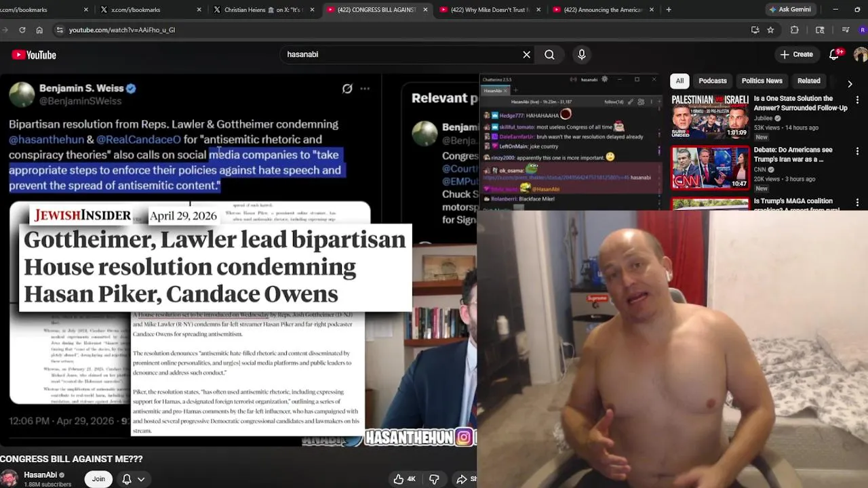
Task: Click the CNN channel name
Action: 759,169
